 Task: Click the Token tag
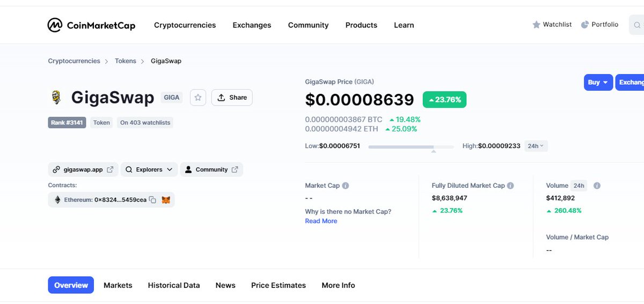point(101,122)
